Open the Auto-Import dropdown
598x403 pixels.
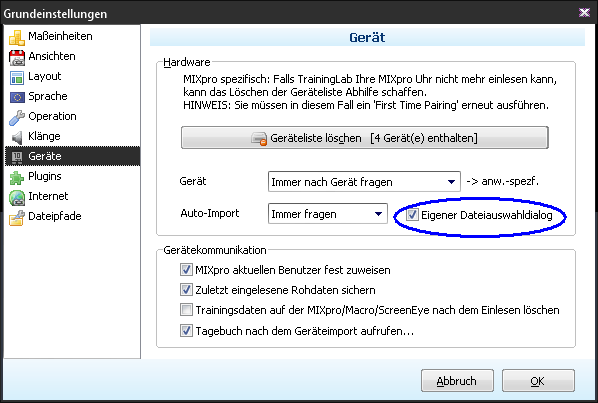tap(328, 214)
